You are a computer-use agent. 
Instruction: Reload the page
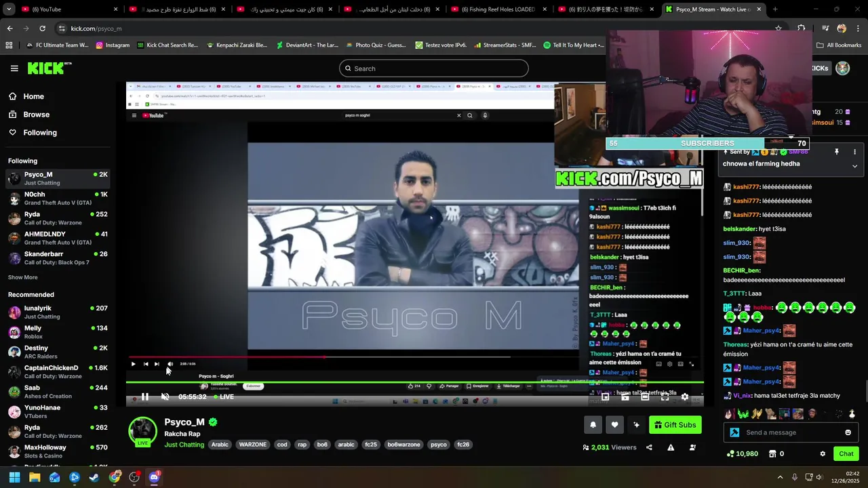coord(42,28)
